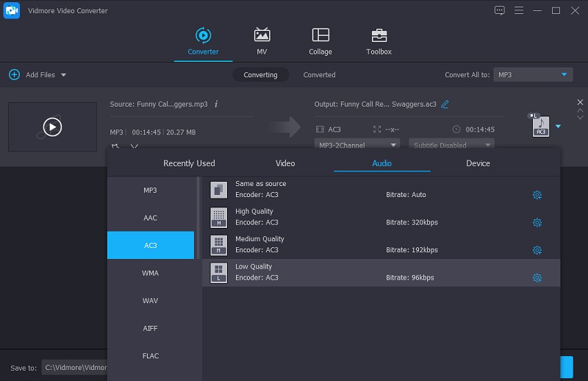588x381 pixels.
Task: Play the source video thumbnail preview
Action: click(x=52, y=127)
